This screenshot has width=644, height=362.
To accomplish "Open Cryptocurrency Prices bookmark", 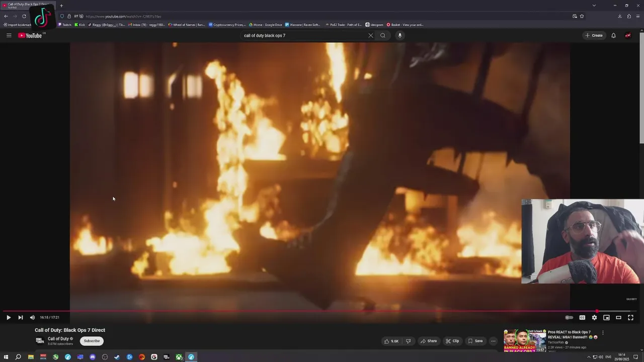I will point(227,25).
